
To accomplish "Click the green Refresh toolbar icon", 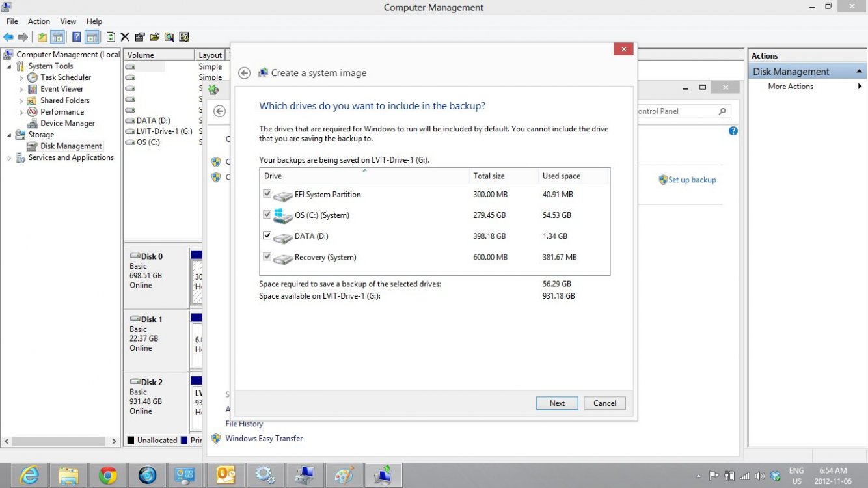I will point(111,37).
